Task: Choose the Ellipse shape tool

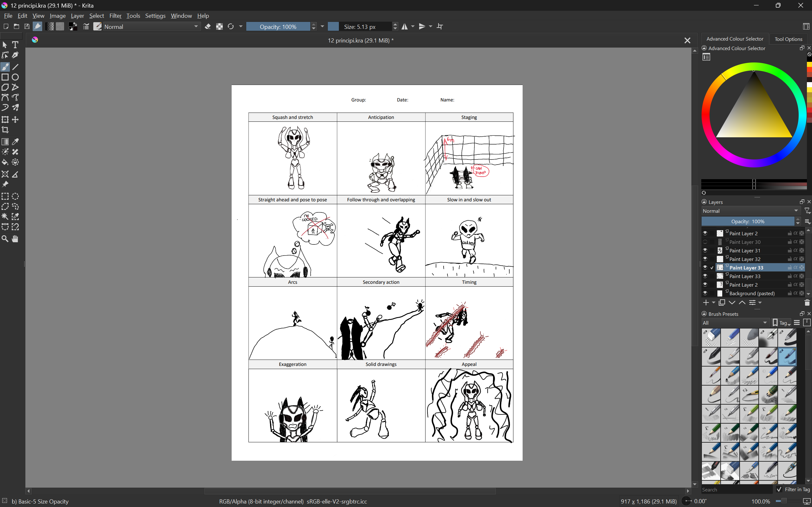Action: [x=15, y=77]
